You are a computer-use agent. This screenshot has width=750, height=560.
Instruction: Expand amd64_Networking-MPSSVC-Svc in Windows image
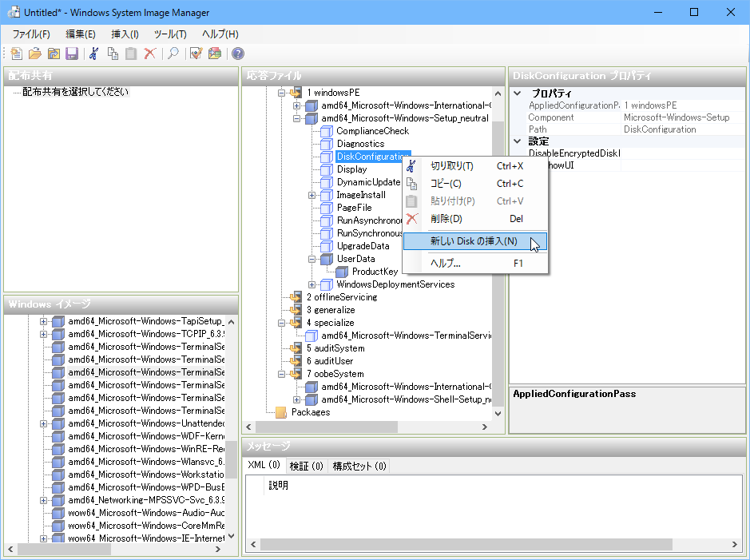click(43, 500)
